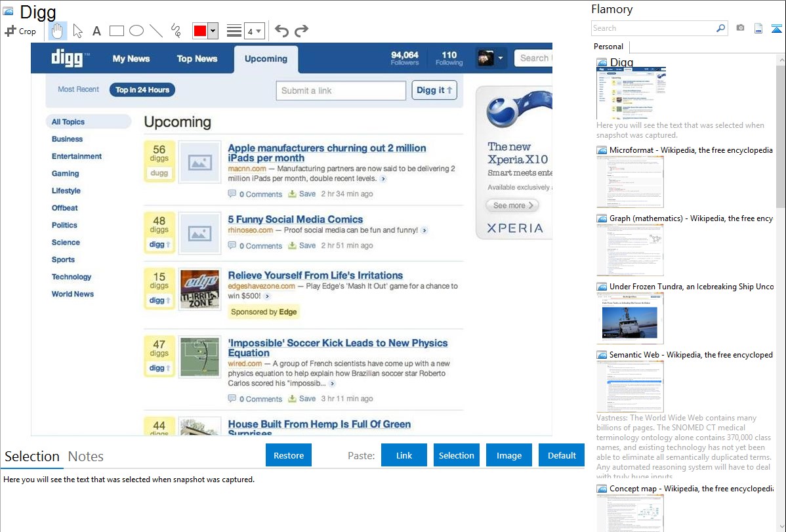786x532 pixels.
Task: Pick the ellipse shape tool
Action: tap(136, 31)
